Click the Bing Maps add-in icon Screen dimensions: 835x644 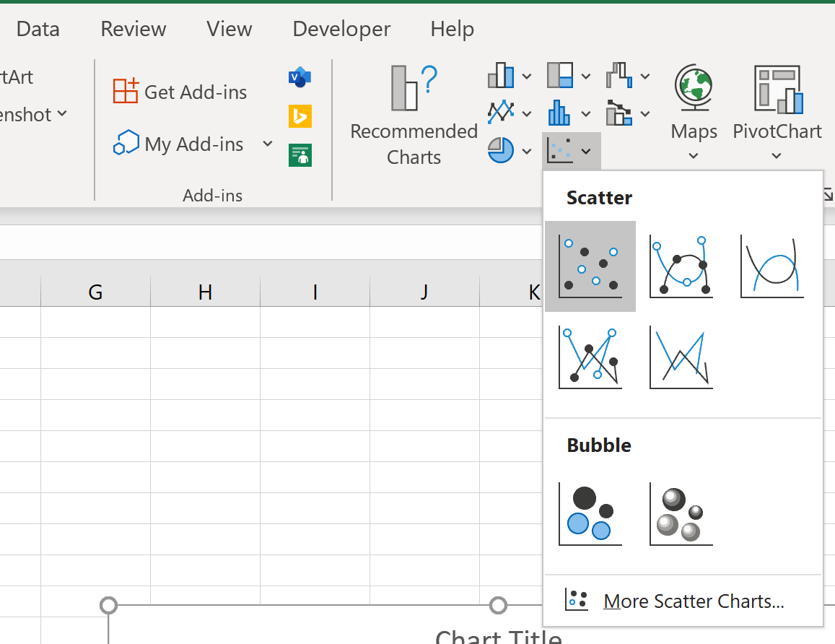point(300,116)
